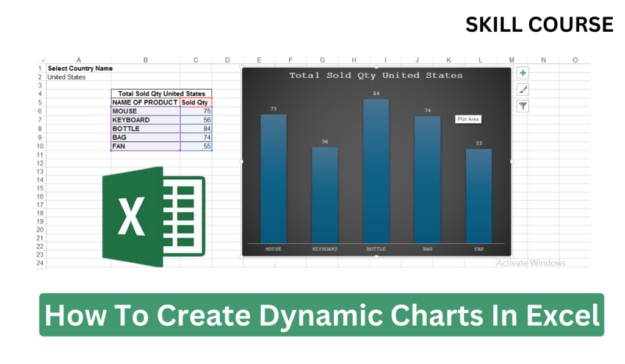Click the Activate Windows watermark text
The image size is (625, 364).
tap(530, 263)
